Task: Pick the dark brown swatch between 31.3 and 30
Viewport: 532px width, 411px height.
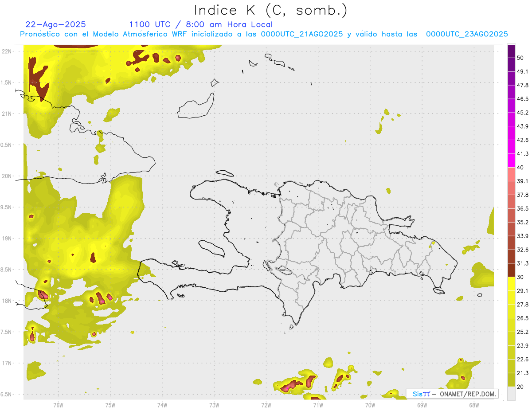Action: click(x=511, y=270)
